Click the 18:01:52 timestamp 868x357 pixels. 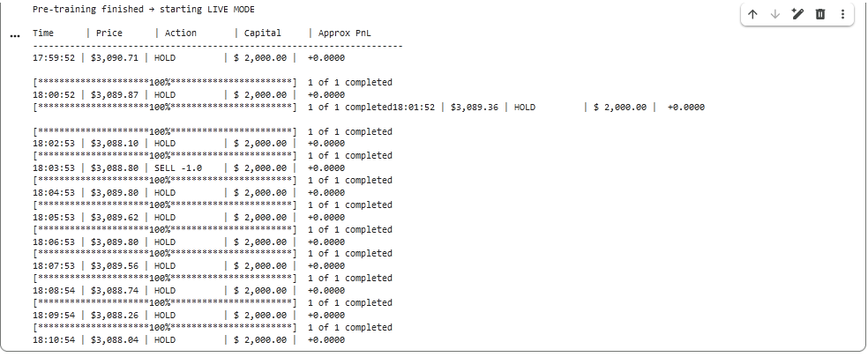(415, 108)
